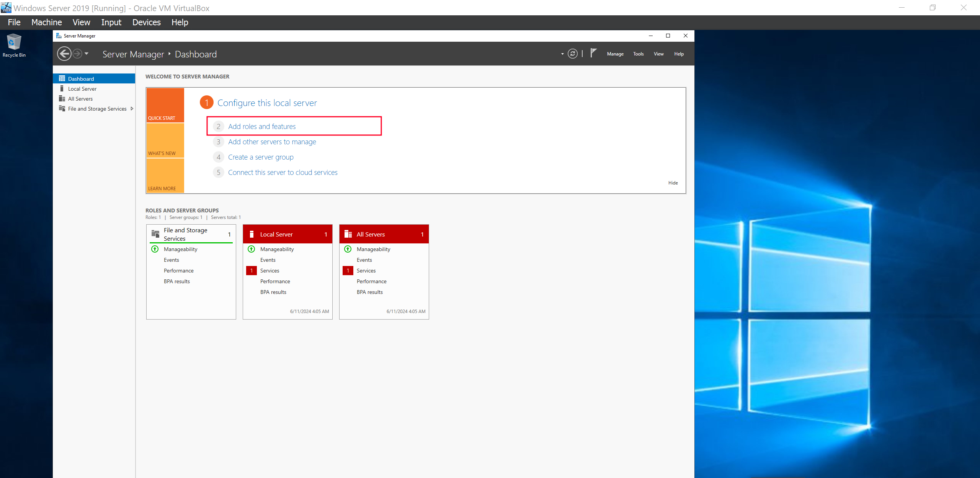Click green status icon in Local Server tile
The height and width of the screenshot is (478, 980).
click(252, 249)
